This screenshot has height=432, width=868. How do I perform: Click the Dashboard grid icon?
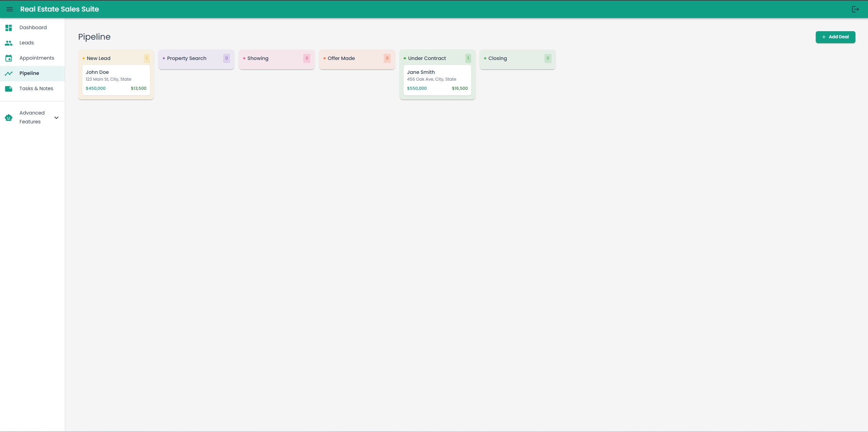[8, 28]
